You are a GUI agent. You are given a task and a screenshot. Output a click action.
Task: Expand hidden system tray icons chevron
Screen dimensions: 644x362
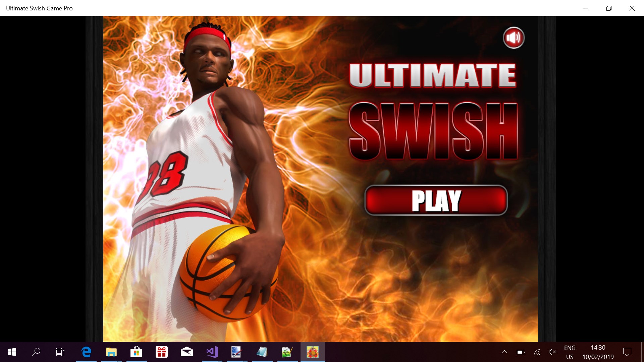coord(504,352)
